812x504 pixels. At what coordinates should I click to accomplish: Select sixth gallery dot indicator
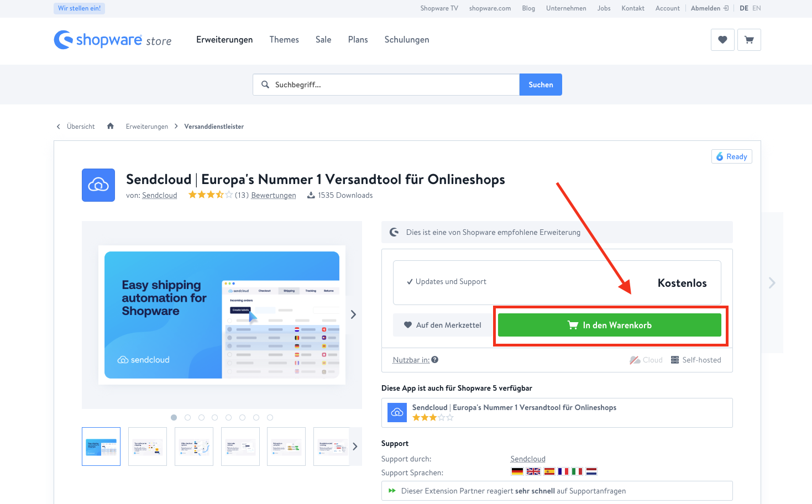(x=243, y=418)
